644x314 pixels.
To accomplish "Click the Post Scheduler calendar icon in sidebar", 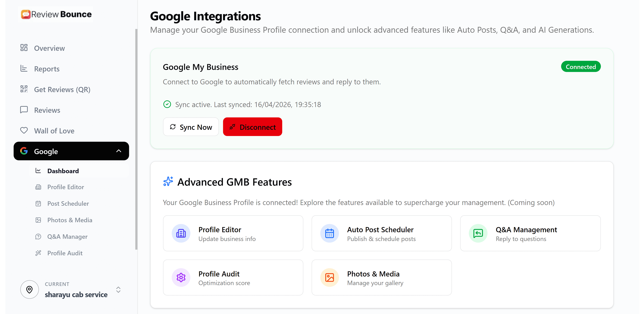I will pos(38,203).
